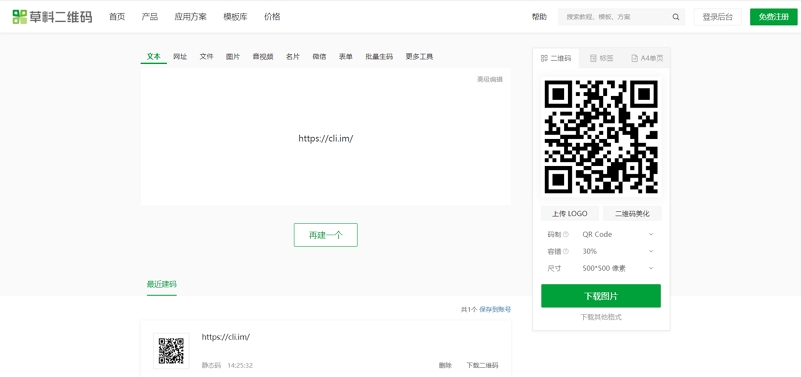
Task: Click the https://cli.im/ text area
Action: [326, 138]
